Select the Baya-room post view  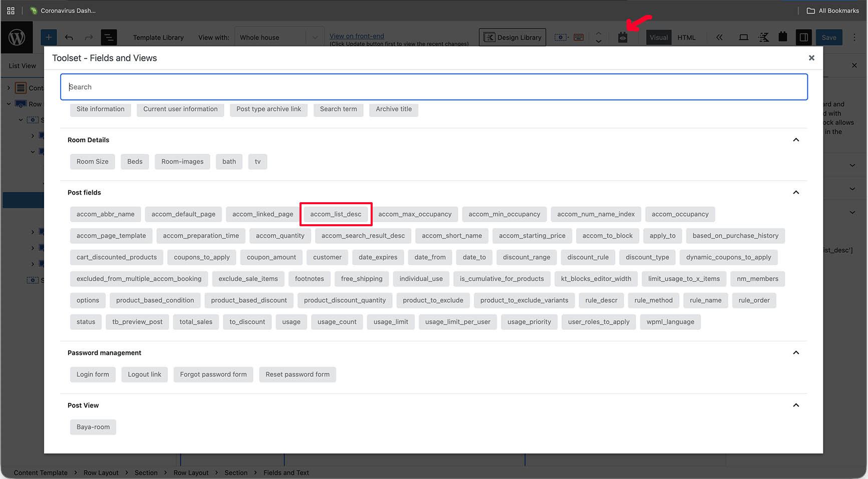[93, 427]
